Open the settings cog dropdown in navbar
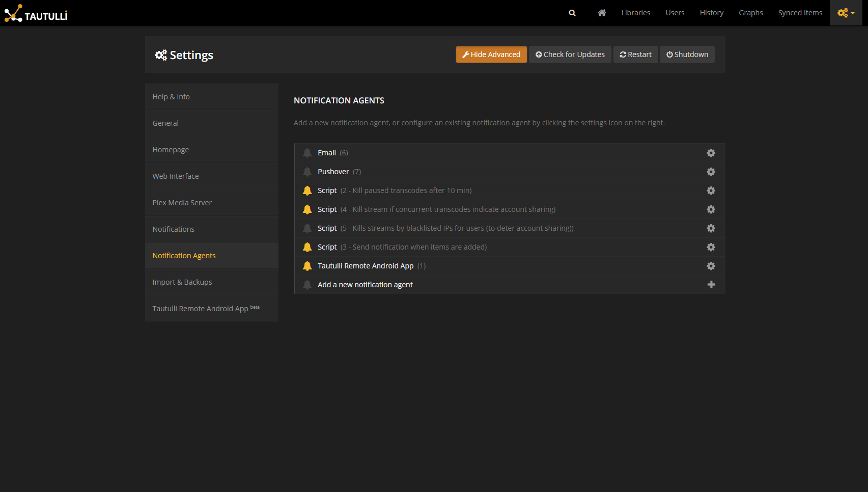The image size is (868, 492). (x=846, y=13)
